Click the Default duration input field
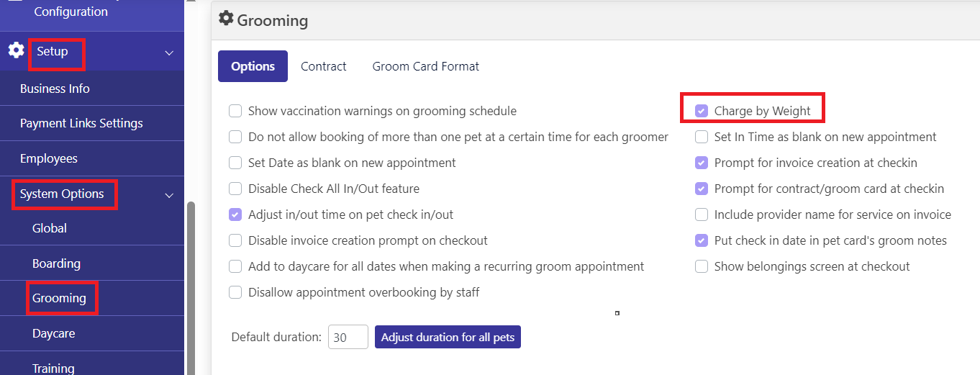Viewport: 980px width, 375px height. click(348, 337)
